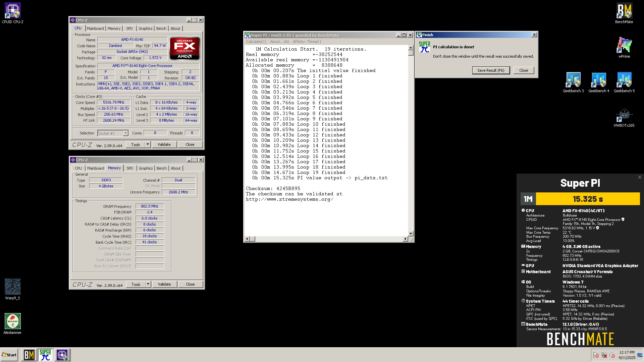The image size is (644, 362).
Task: Launch Geekbench 5 from desktop
Action: [624, 82]
